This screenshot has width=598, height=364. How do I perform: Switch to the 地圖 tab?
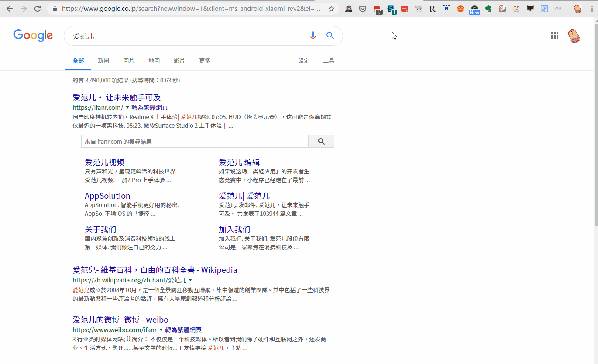click(154, 61)
